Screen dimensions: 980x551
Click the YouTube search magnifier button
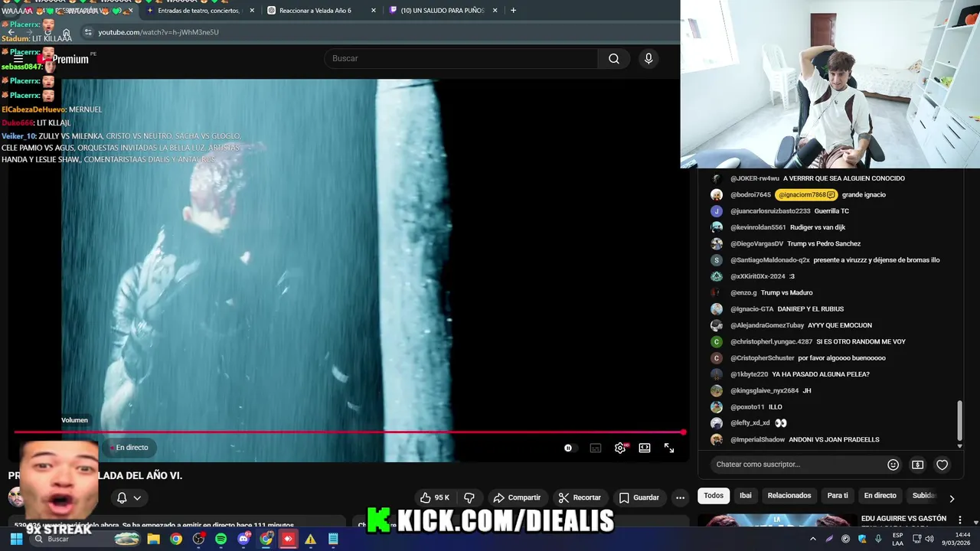pyautogui.click(x=614, y=59)
